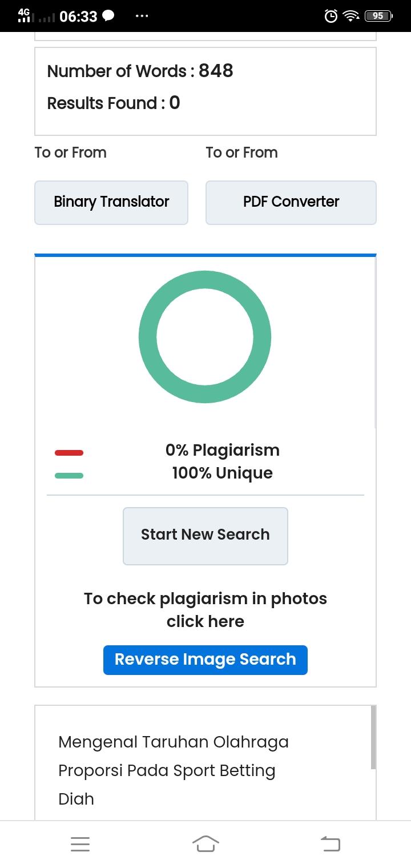Click the red plagiarism legend swatch
The image size is (411, 868).
pos(69,453)
